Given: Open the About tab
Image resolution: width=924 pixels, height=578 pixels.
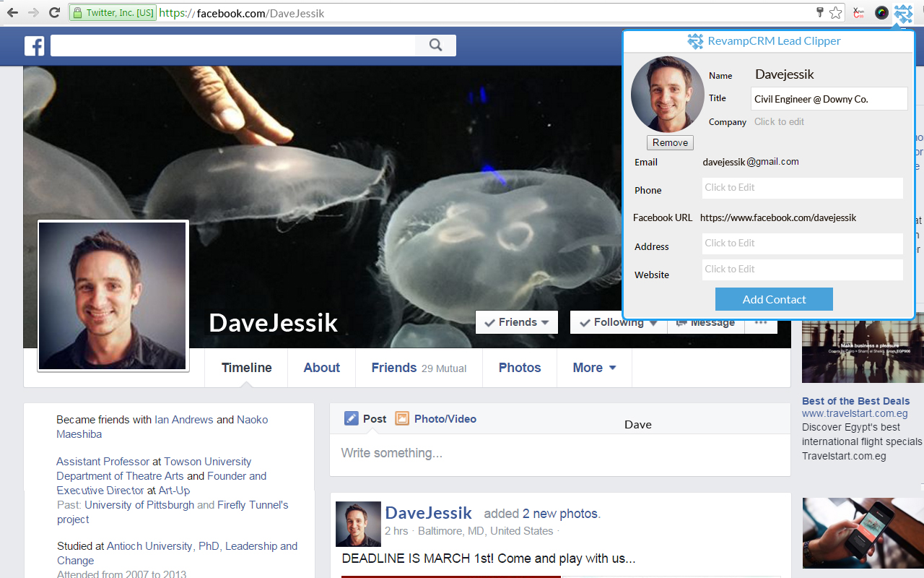Looking at the screenshot, I should (x=321, y=368).
